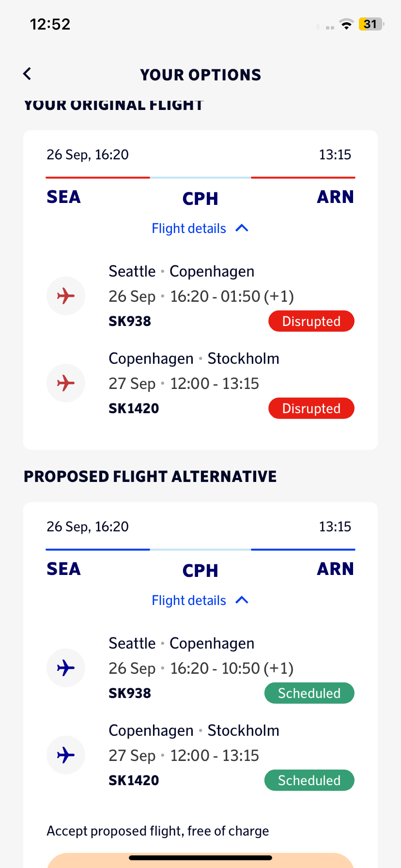Tap the Scheduled badge for SK1420
This screenshot has width=401, height=868.
point(309,780)
